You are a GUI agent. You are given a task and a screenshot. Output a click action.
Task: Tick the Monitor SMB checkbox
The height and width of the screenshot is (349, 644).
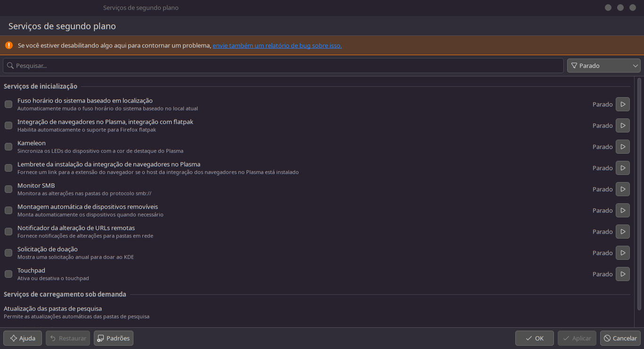click(x=8, y=189)
